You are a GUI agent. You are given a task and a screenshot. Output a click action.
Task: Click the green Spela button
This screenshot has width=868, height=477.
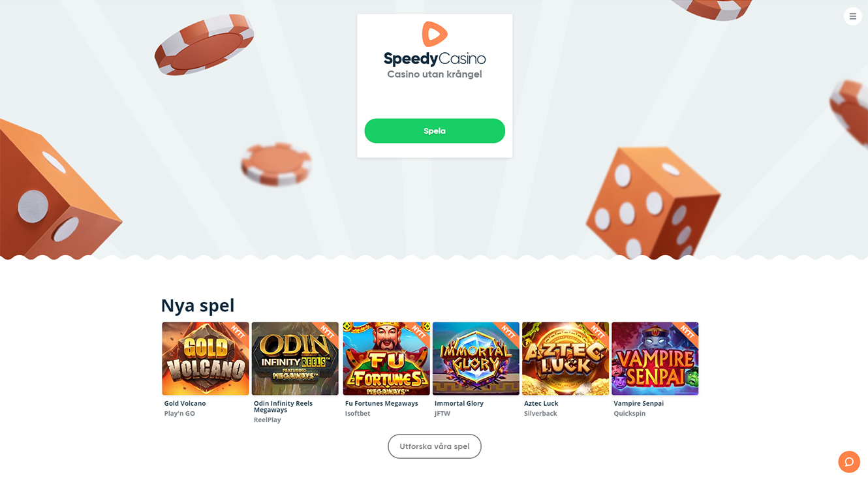click(x=435, y=131)
